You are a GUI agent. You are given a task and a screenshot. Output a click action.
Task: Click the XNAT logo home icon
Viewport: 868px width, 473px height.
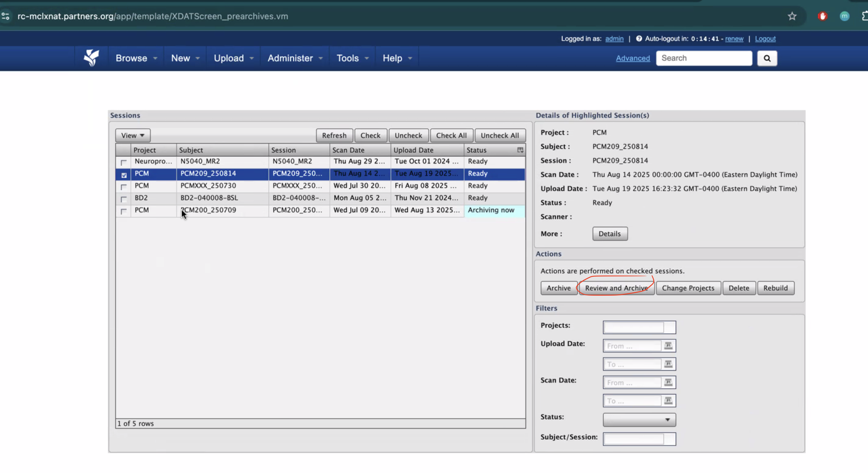[x=91, y=58]
